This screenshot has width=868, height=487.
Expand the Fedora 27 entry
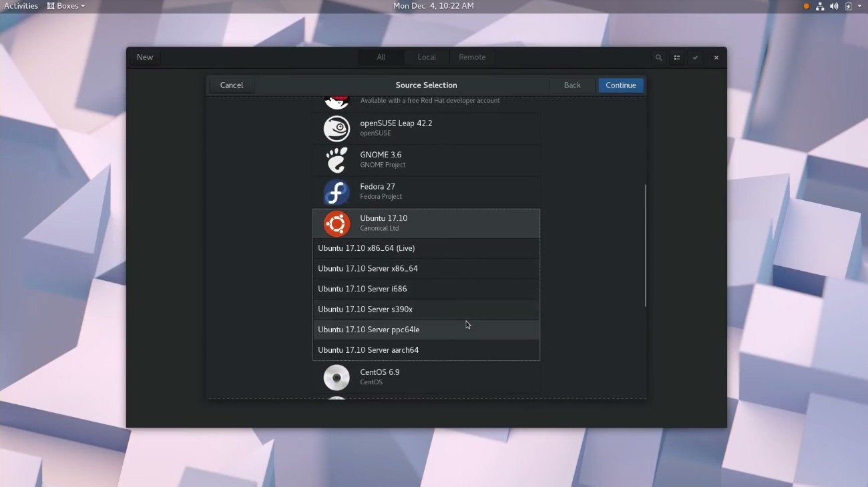[426, 192]
